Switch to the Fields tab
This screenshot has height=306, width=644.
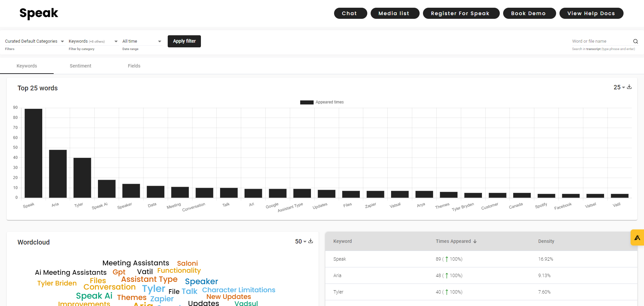pos(134,66)
